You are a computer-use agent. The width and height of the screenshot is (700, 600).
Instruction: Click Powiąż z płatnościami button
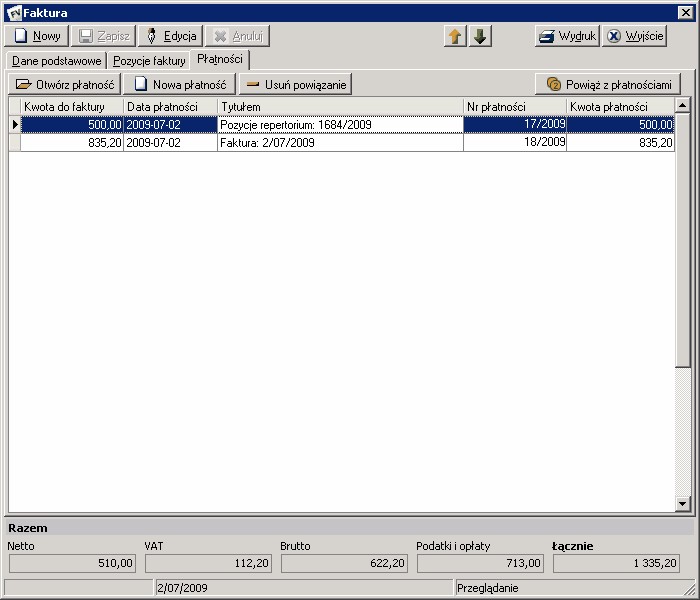(608, 85)
